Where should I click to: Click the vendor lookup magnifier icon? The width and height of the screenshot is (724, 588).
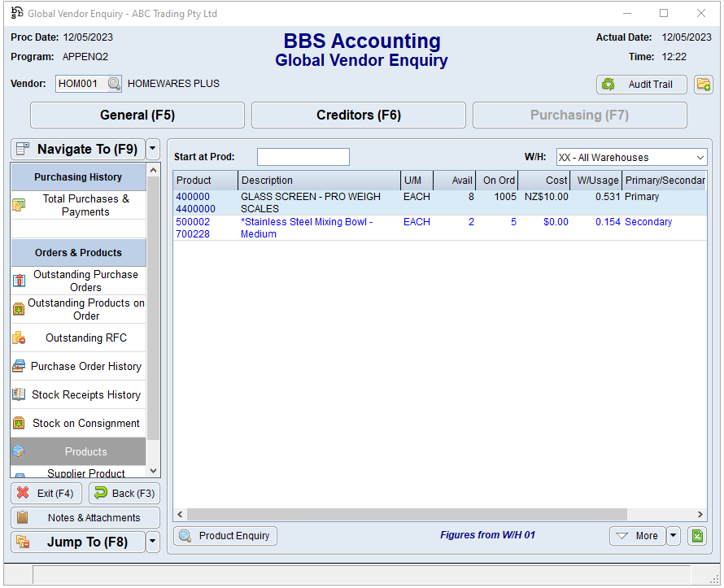coord(114,84)
